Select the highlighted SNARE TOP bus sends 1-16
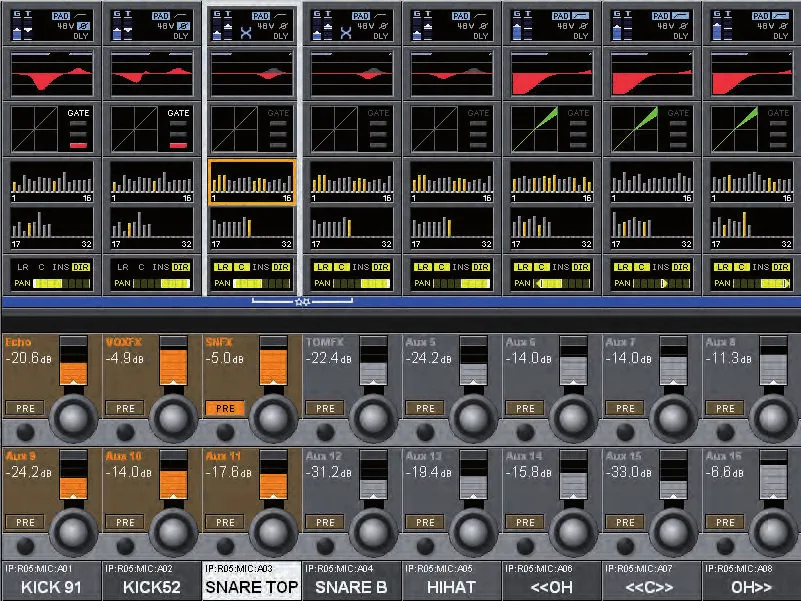Image resolution: width=801 pixels, height=601 pixels. click(x=251, y=182)
